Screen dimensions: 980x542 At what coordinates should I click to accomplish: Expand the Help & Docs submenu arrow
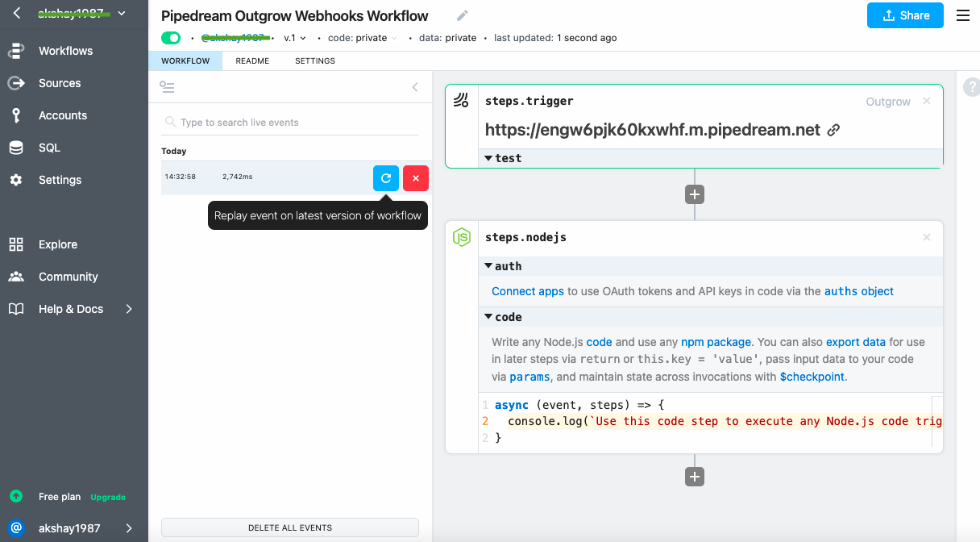pyautogui.click(x=129, y=309)
